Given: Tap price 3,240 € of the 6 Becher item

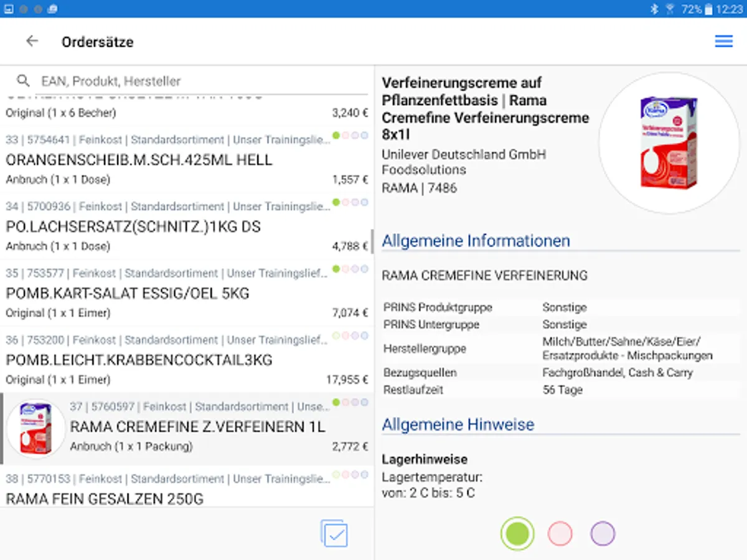Looking at the screenshot, I should tap(350, 113).
